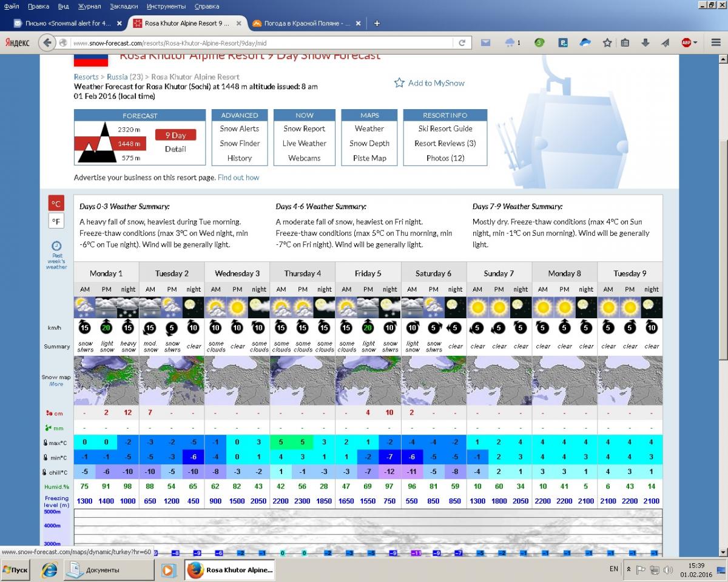The width and height of the screenshot is (728, 582).
Task: Click the Firefox back arrow button
Action: pos(47,43)
